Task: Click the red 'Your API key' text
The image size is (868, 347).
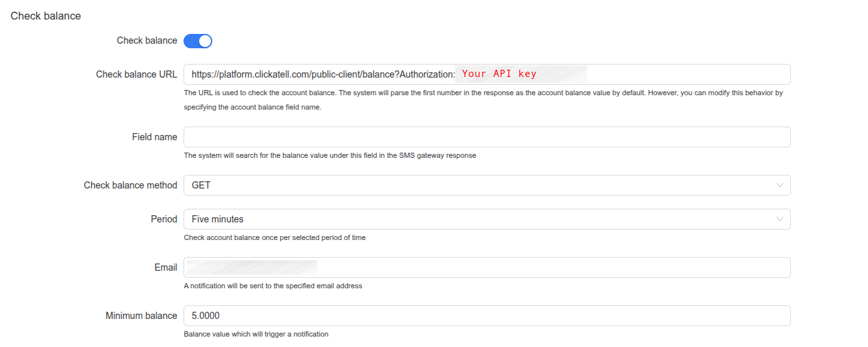Action: [x=499, y=74]
